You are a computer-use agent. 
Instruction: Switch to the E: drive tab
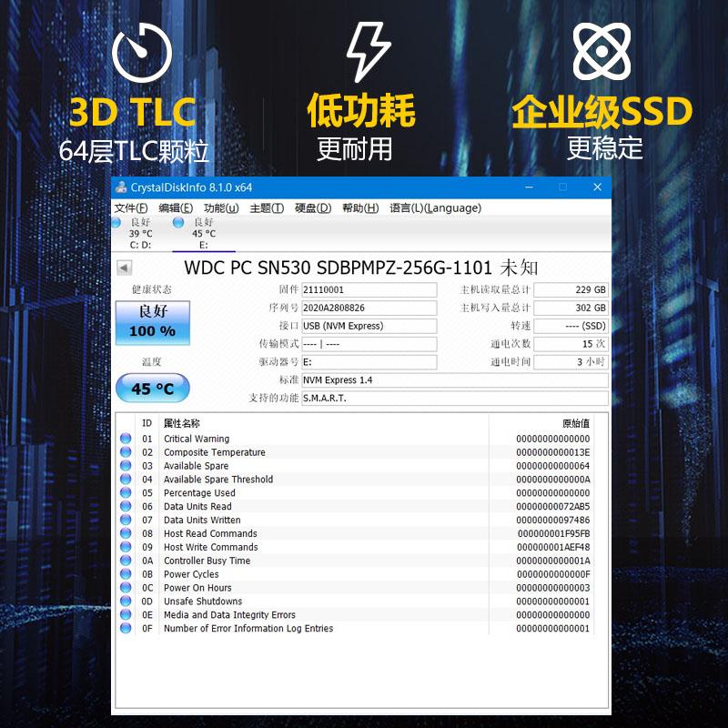click(x=203, y=234)
